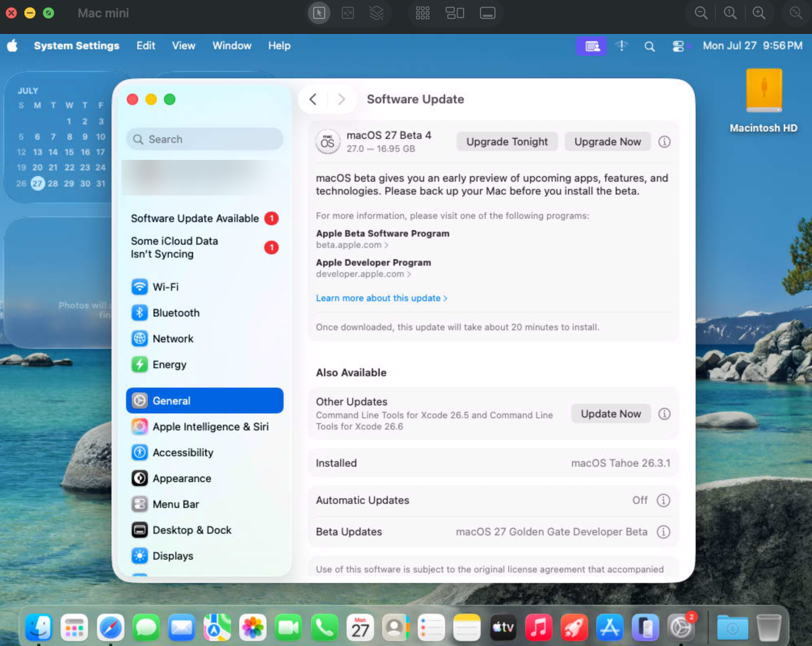Open Reminders from the Dock
Screen dimensions: 812x646
[431, 627]
